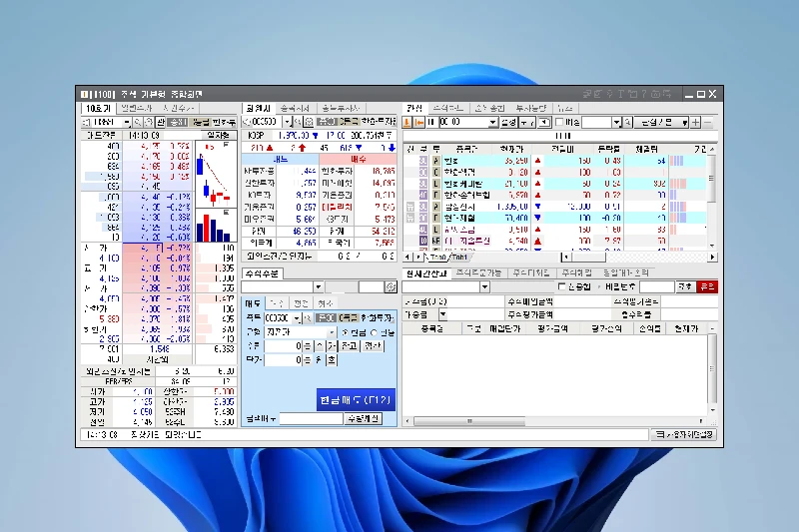Select the credit radio button in order form

(x=374, y=332)
